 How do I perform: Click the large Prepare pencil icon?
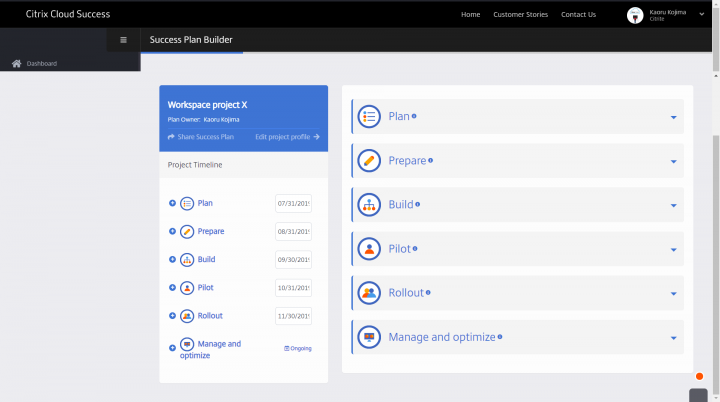click(369, 161)
